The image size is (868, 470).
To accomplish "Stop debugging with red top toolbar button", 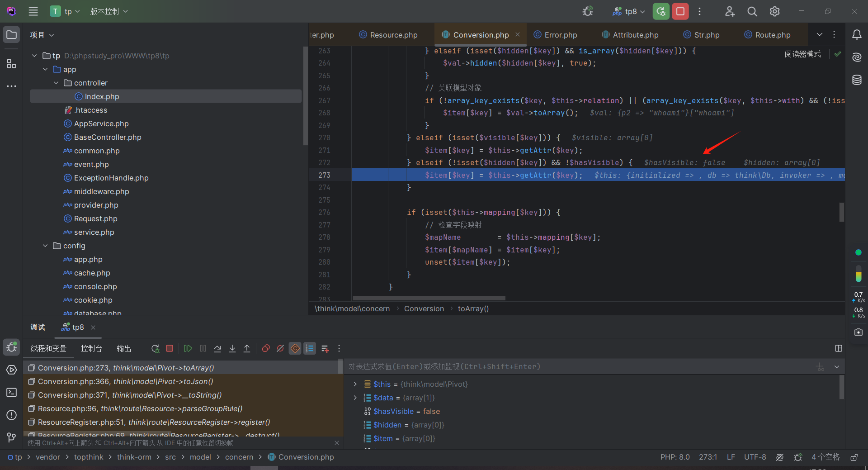I will 680,11.
